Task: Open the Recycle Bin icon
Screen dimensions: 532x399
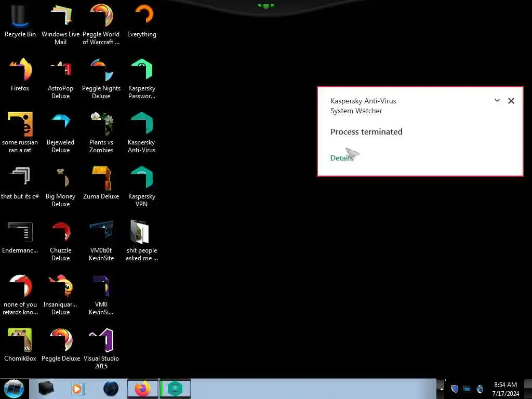Action: pyautogui.click(x=20, y=20)
